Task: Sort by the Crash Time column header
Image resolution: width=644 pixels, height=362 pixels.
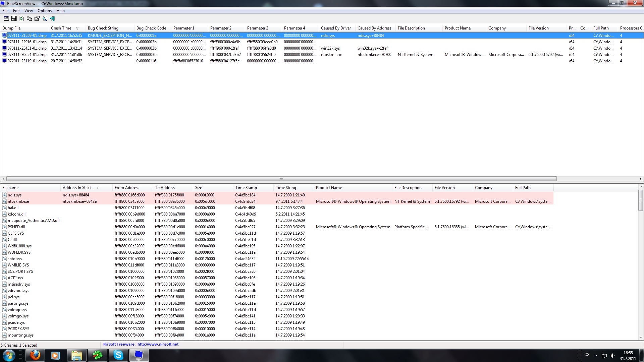Action: point(61,28)
